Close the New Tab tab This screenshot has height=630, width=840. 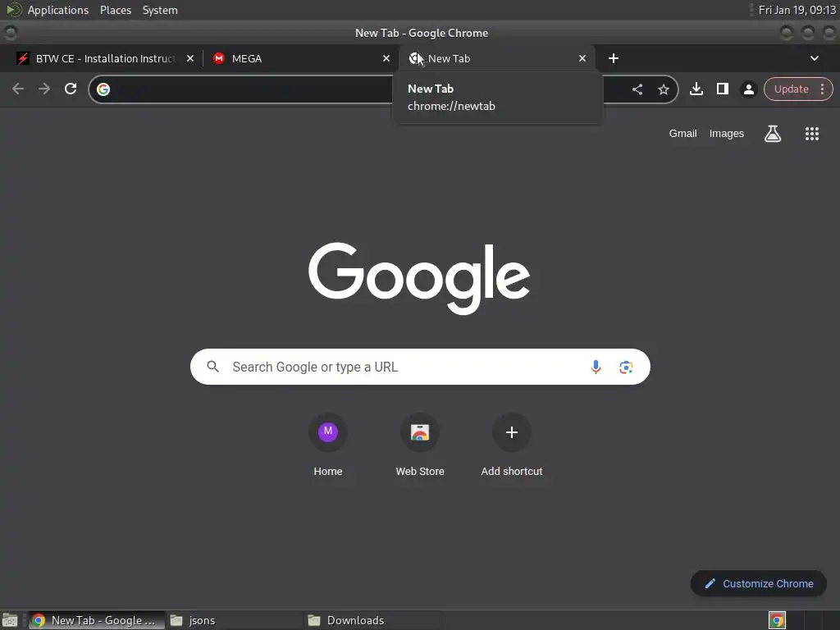[x=582, y=58]
